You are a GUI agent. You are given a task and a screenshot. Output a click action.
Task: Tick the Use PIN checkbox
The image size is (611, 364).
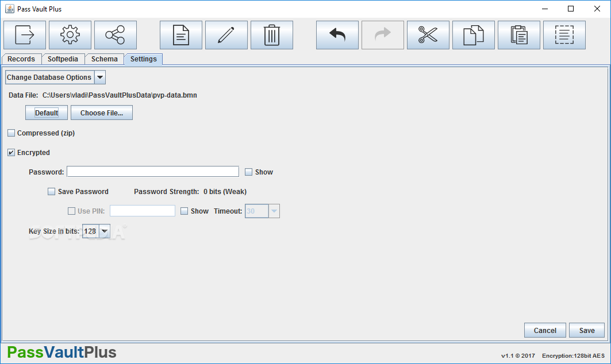(71, 211)
